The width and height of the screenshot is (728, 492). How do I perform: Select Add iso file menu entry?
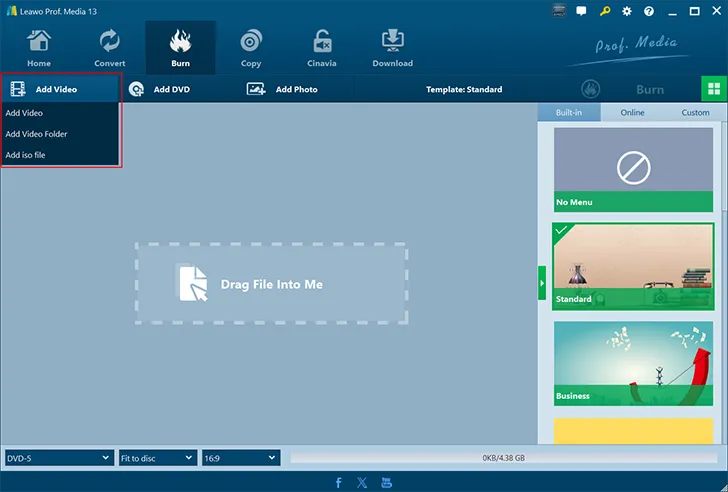click(x=26, y=155)
